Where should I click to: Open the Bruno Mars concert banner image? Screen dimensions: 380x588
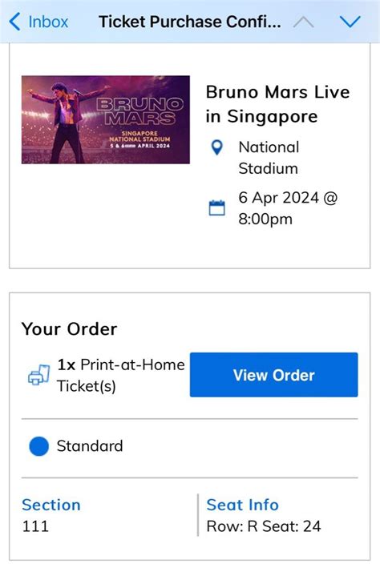(105, 119)
